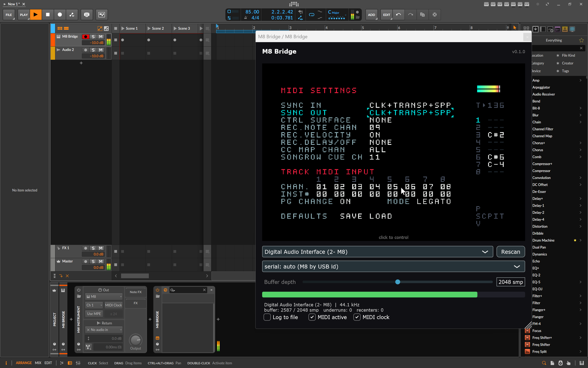Adjust the Buffer depth slider handle
This screenshot has height=368, width=588.
397,282
